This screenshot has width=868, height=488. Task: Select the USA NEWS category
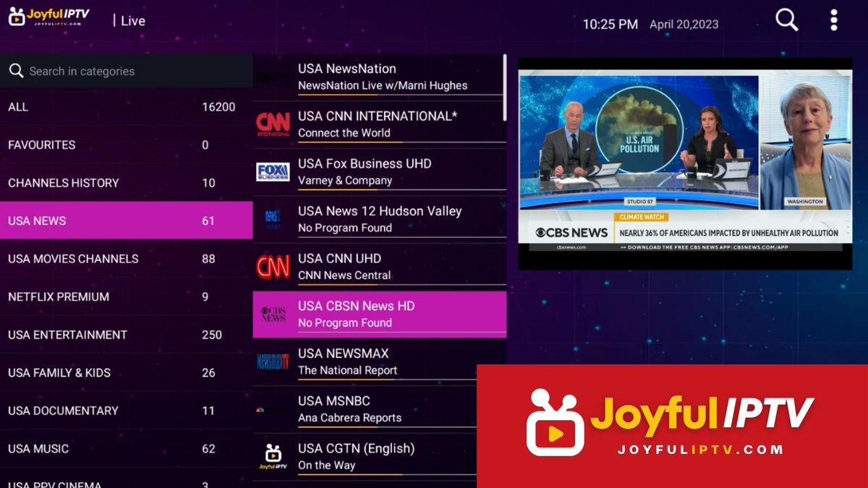pos(127,221)
